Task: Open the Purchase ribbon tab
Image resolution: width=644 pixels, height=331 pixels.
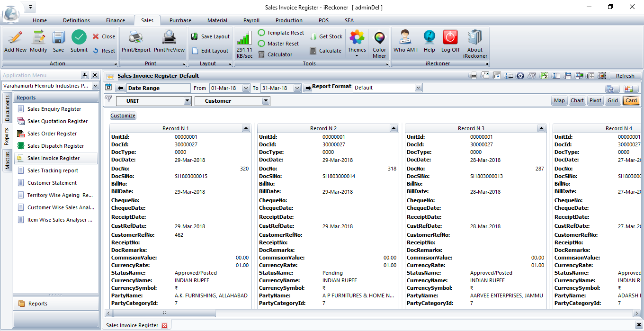Action: (x=180, y=20)
